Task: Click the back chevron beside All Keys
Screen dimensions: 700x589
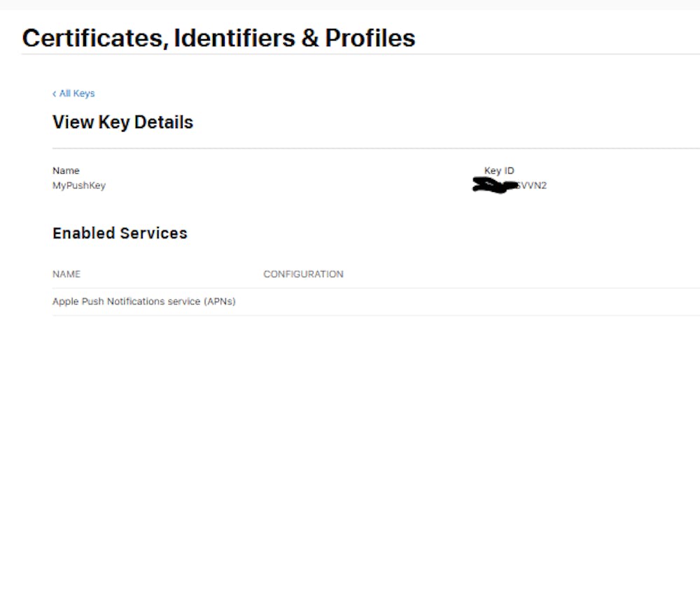Action: tap(55, 94)
